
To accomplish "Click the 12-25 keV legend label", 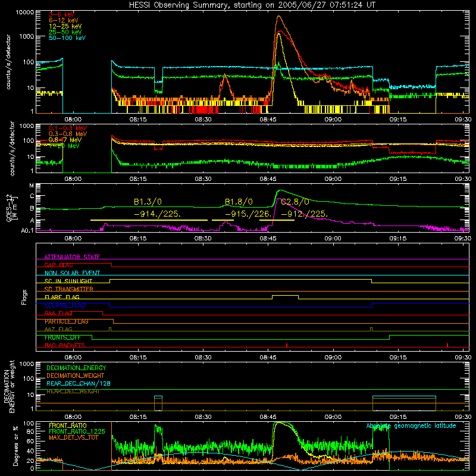I will tap(65, 26).
